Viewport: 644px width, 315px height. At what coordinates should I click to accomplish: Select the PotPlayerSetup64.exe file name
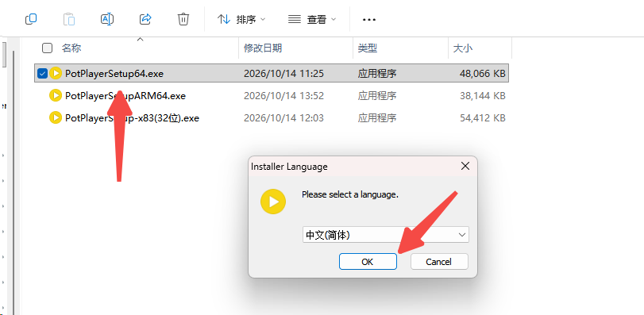click(114, 74)
